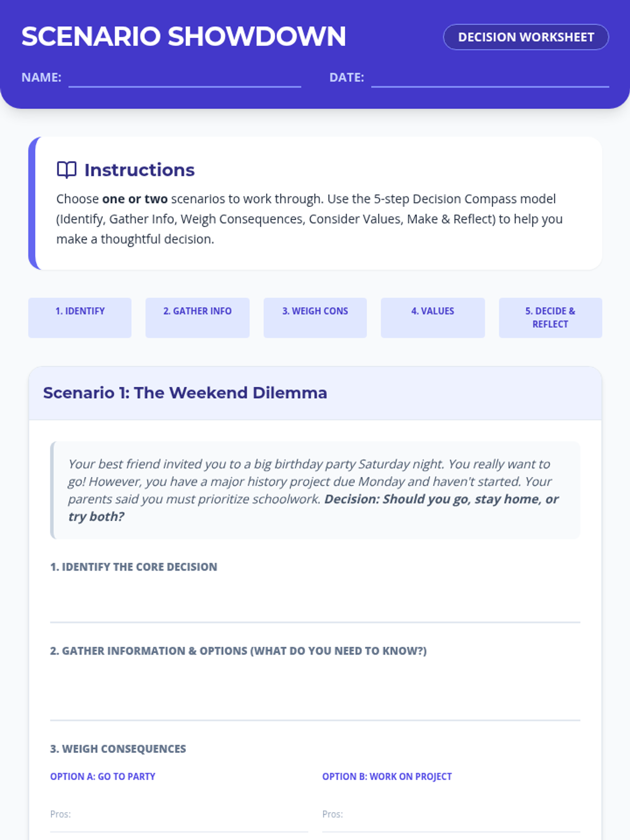Click the Option B: Work on Project label
The width and height of the screenshot is (630, 840).
click(387, 776)
